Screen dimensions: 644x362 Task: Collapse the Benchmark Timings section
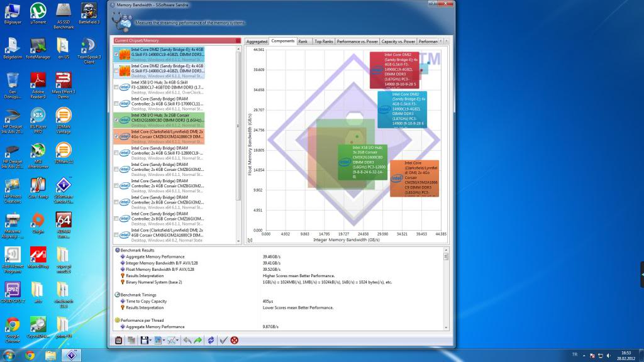click(118, 295)
